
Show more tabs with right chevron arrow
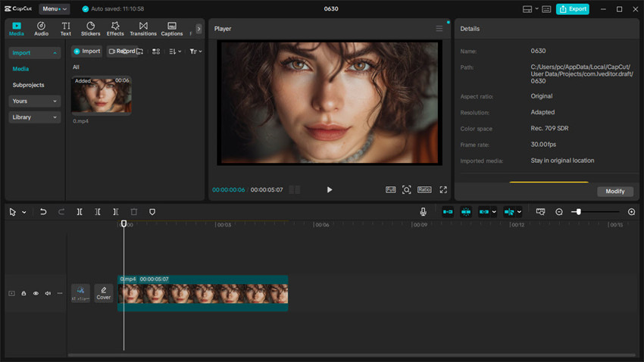(x=199, y=29)
